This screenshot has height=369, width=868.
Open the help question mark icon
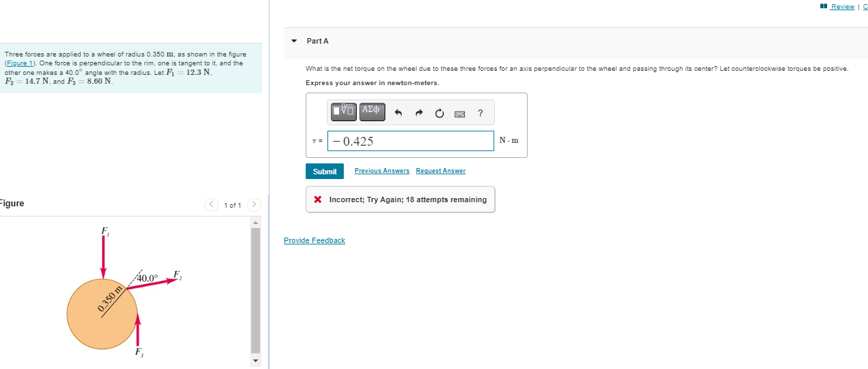click(x=481, y=113)
